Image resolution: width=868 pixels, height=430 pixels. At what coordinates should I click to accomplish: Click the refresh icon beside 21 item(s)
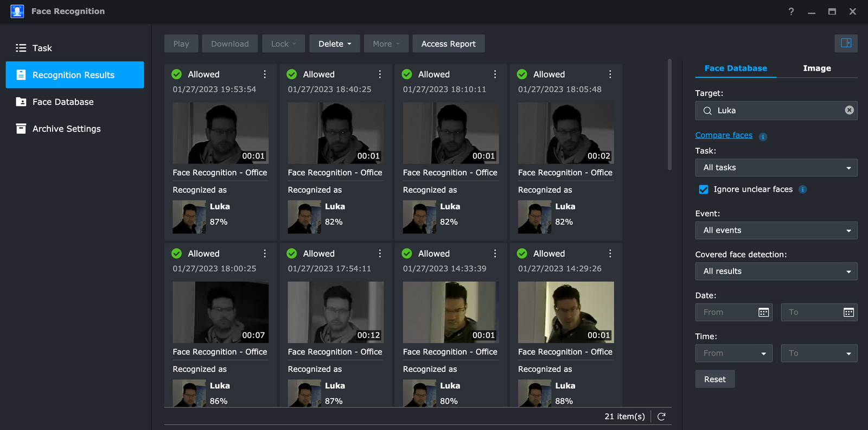(x=661, y=416)
